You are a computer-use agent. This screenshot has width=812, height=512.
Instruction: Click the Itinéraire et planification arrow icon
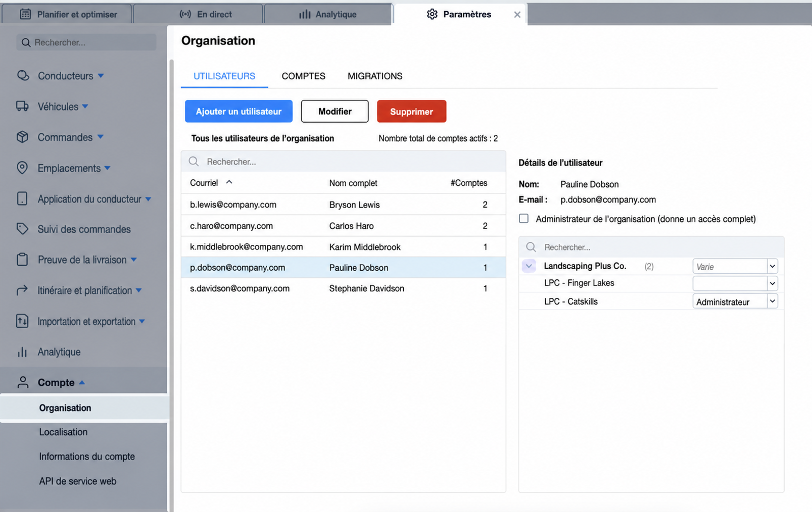click(22, 290)
